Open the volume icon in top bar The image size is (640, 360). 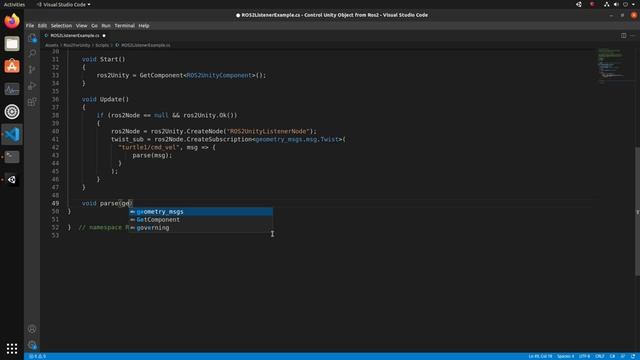click(616, 4)
